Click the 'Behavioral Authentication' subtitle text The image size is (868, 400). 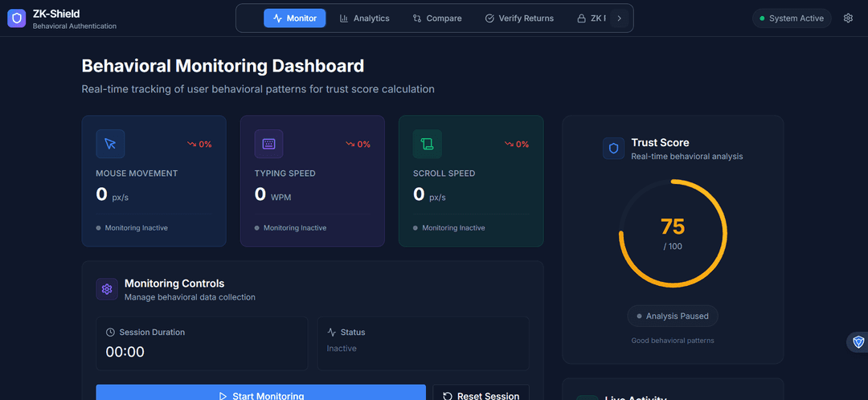(74, 26)
